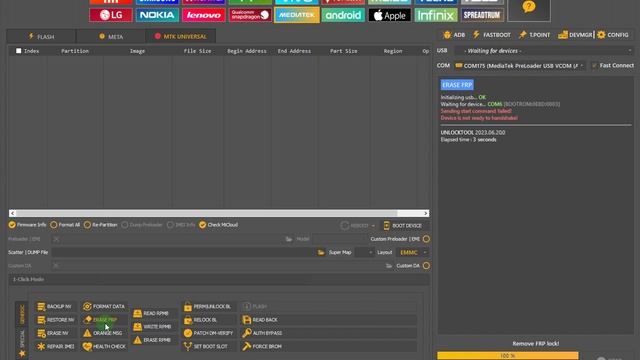
Task: Open Layout EMMC dropdown
Action: pos(412,253)
